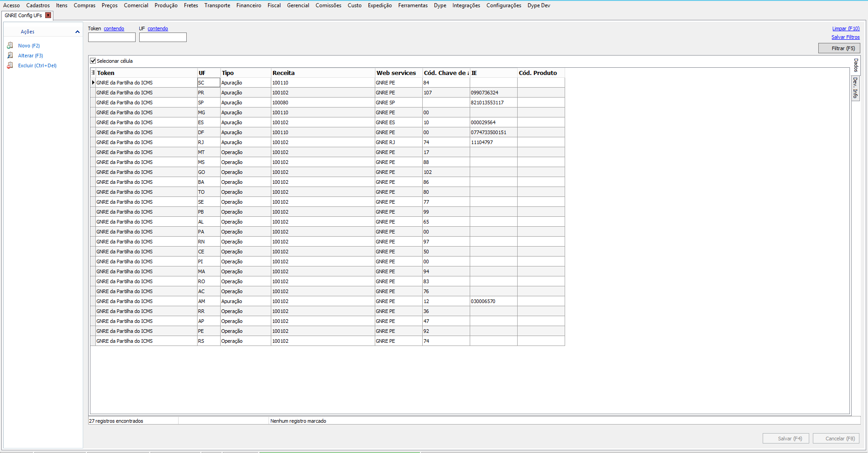Open the Cadastros menu

pos(38,5)
